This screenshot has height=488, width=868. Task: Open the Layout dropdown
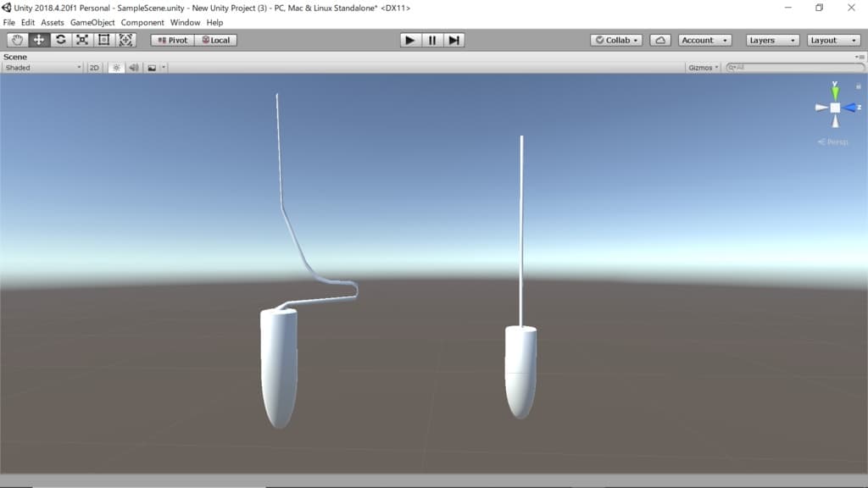tap(833, 41)
